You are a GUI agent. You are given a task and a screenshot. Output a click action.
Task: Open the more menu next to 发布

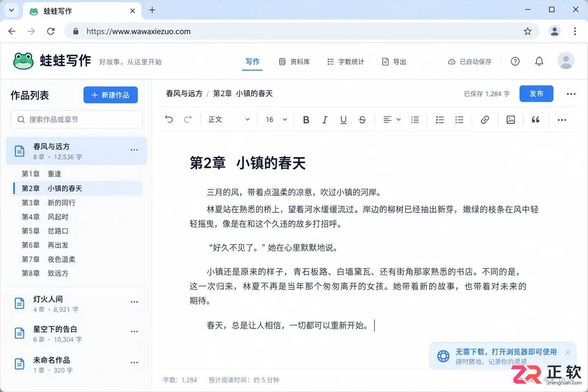click(571, 94)
